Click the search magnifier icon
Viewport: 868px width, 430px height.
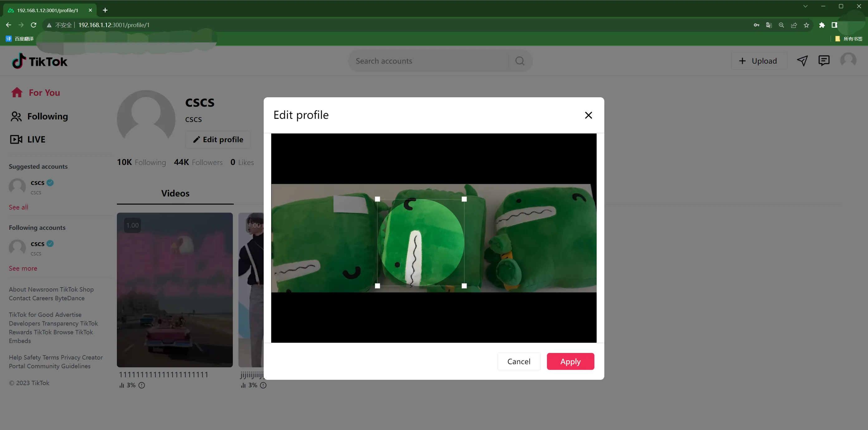pos(520,61)
